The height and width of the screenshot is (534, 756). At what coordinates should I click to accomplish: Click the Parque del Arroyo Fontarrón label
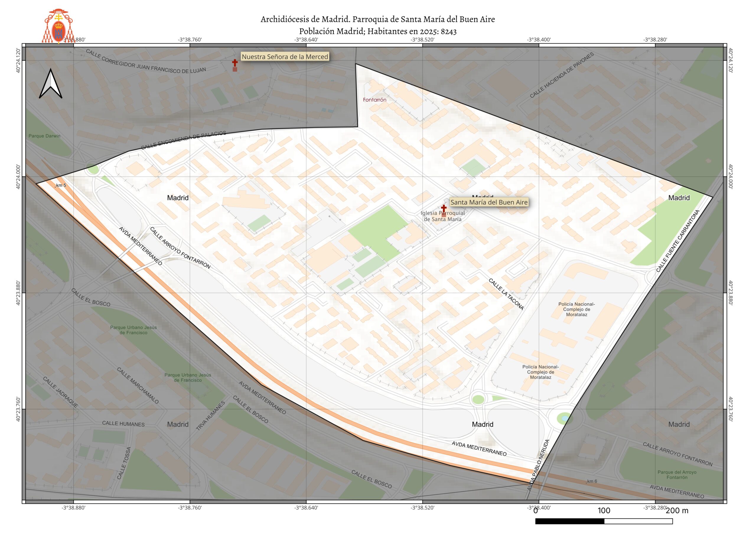click(677, 474)
